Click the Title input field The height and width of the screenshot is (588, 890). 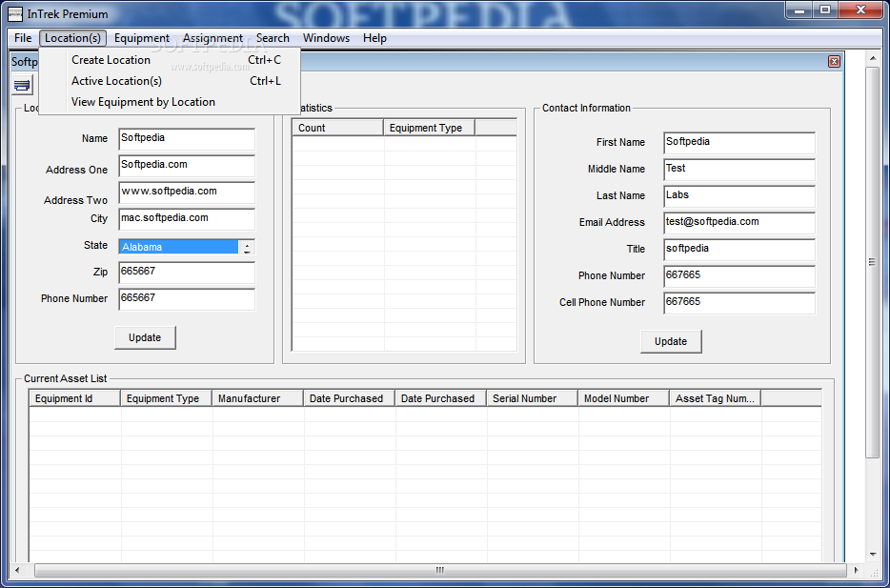739,250
